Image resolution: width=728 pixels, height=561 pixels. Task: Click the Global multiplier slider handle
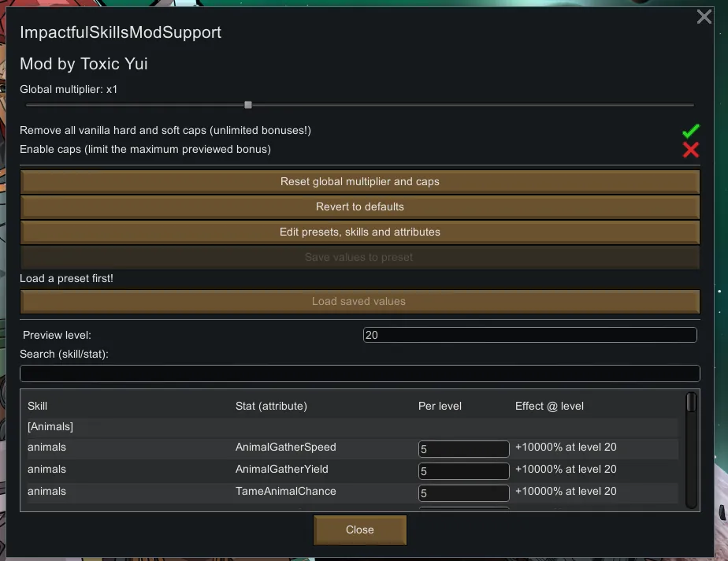pyautogui.click(x=248, y=105)
